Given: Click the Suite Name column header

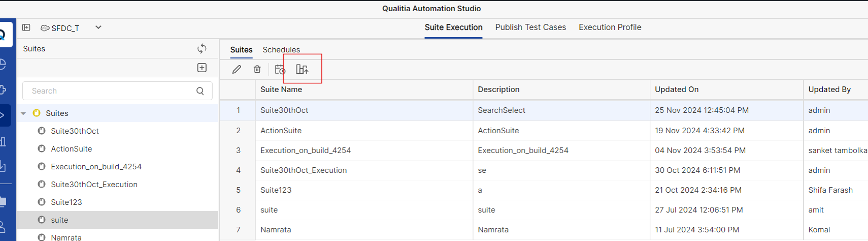Looking at the screenshot, I should tap(281, 89).
